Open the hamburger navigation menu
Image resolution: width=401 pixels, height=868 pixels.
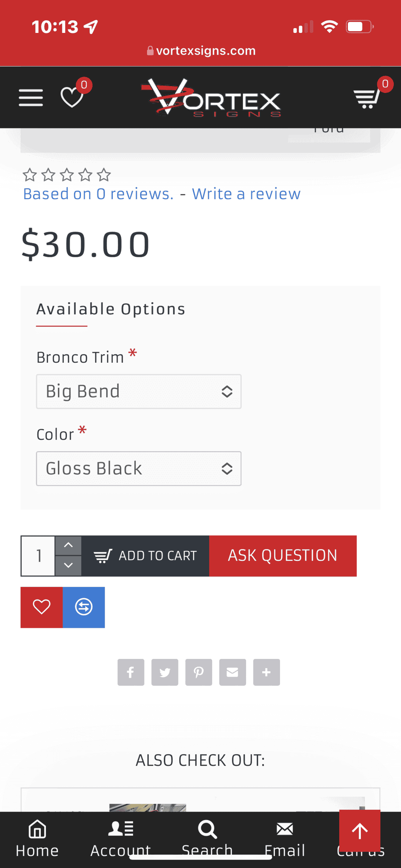point(30,97)
